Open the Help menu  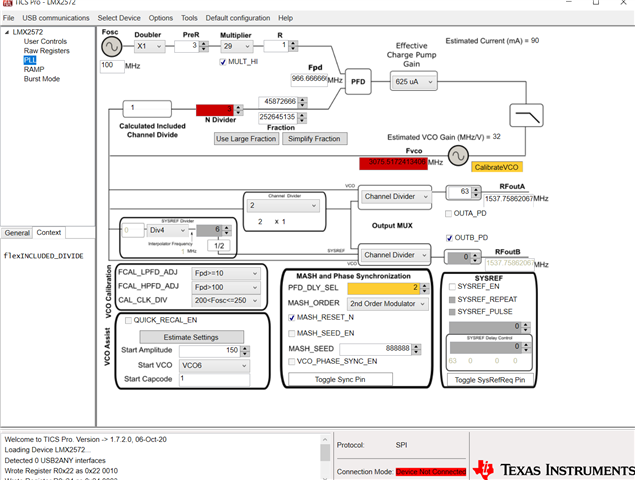tap(286, 18)
